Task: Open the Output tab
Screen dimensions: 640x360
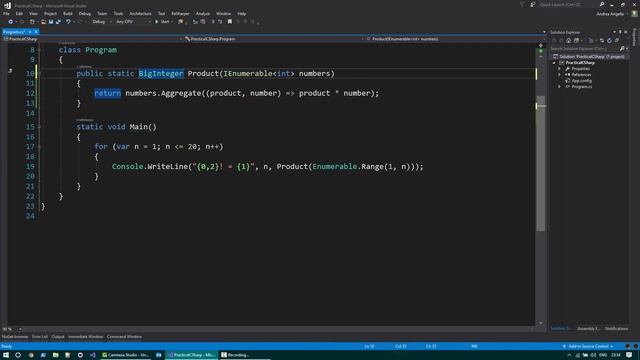Action: (x=58, y=337)
